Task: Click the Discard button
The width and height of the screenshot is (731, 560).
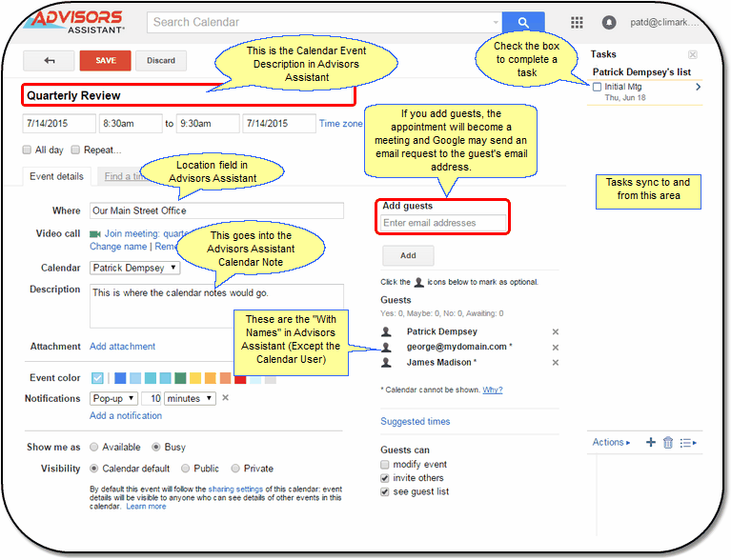Action: [x=161, y=61]
